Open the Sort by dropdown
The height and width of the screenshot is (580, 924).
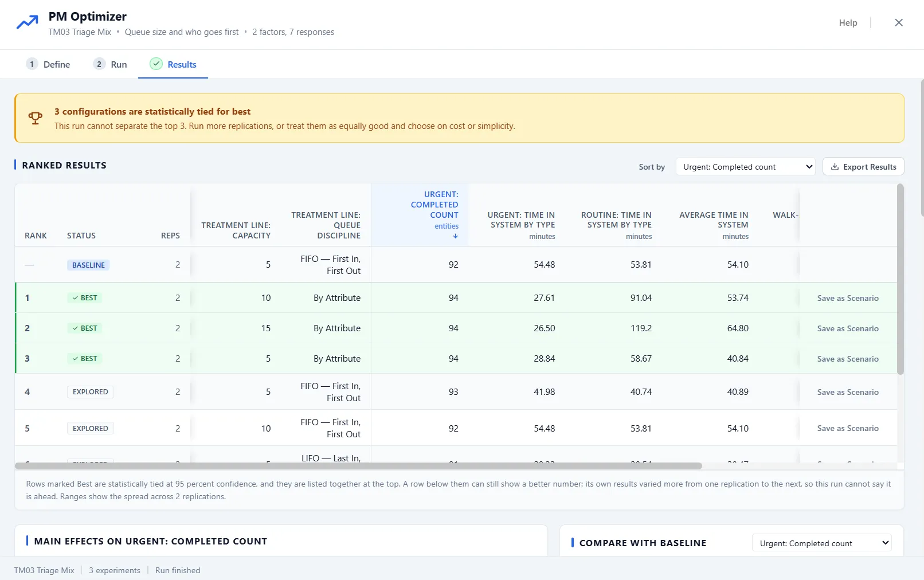[745, 167]
